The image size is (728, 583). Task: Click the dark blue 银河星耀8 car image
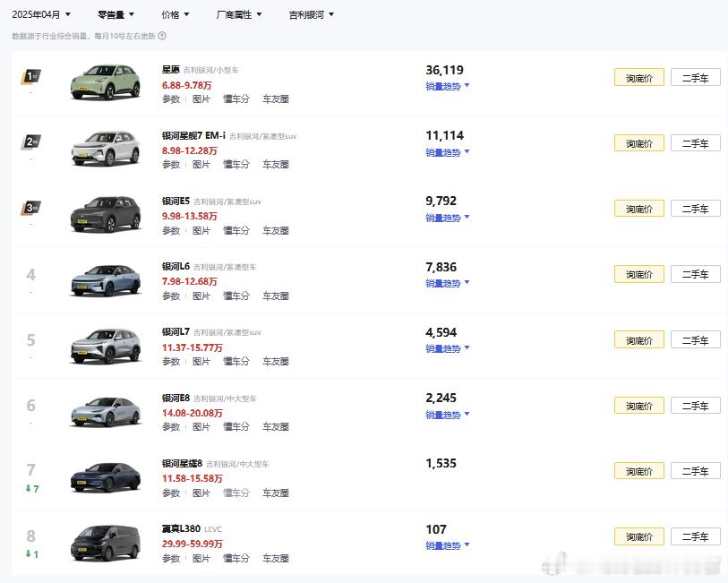tap(106, 477)
